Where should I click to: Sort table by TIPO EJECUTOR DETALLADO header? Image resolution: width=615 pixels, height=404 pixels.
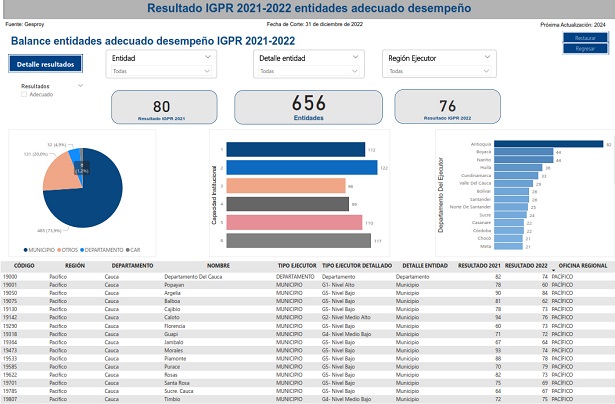357,266
